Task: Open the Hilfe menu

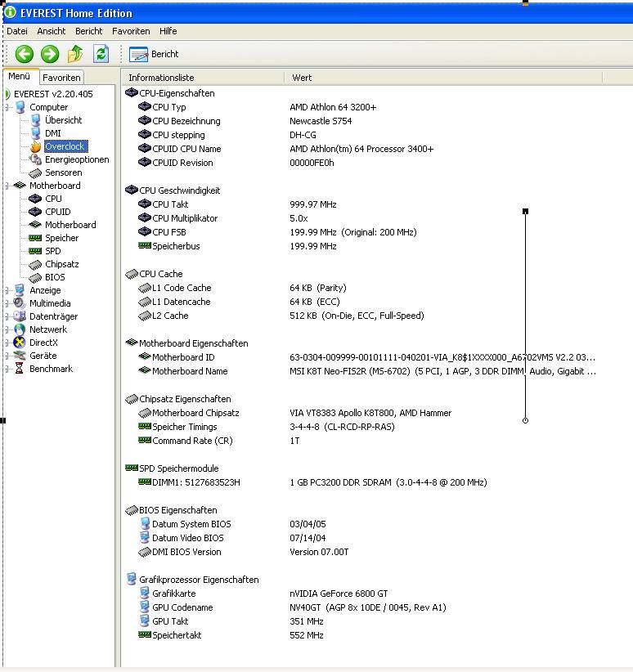Action: (168, 31)
